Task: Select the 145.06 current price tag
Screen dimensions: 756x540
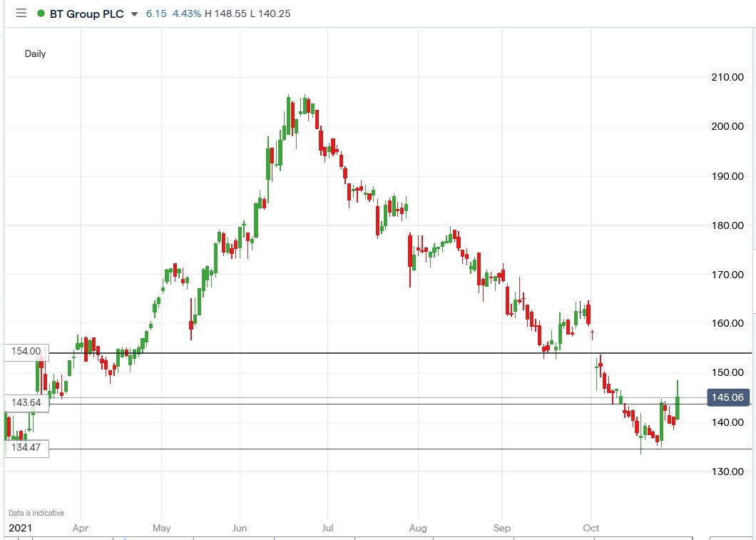Action: pyautogui.click(x=727, y=398)
